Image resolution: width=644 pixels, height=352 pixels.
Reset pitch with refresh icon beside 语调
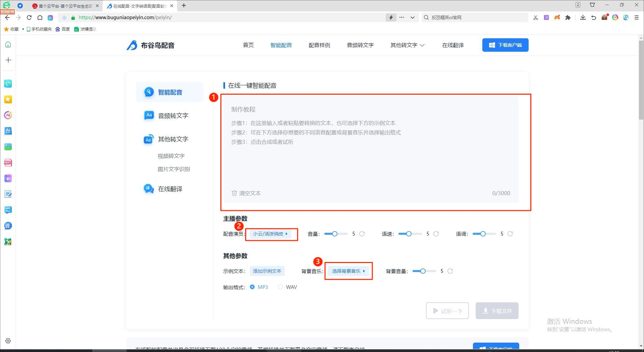[510, 234]
